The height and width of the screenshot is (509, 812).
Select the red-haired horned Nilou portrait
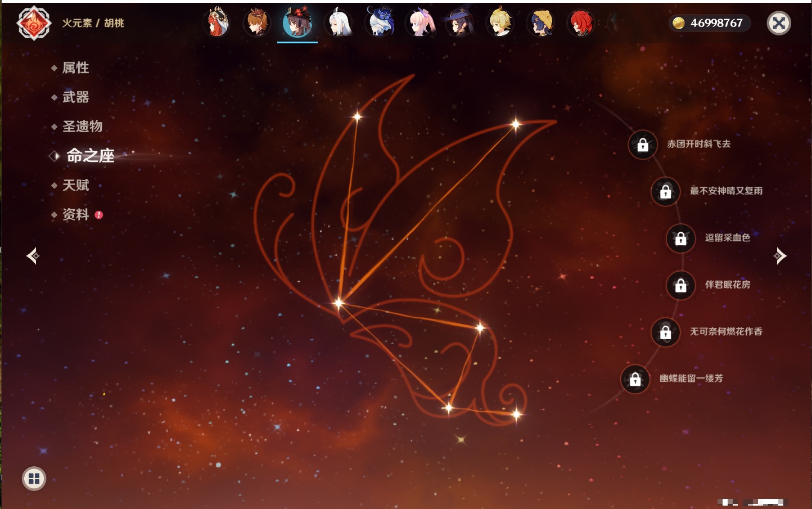click(x=217, y=22)
